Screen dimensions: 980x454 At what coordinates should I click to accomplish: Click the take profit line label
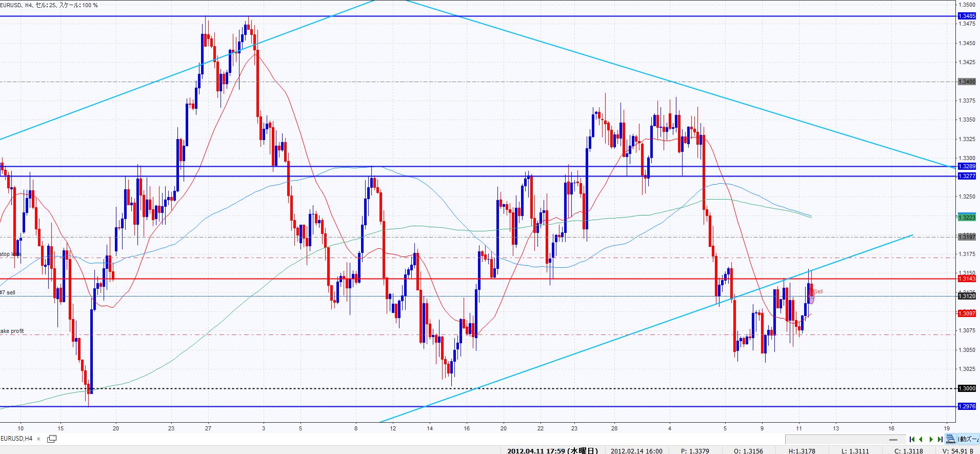coord(12,331)
